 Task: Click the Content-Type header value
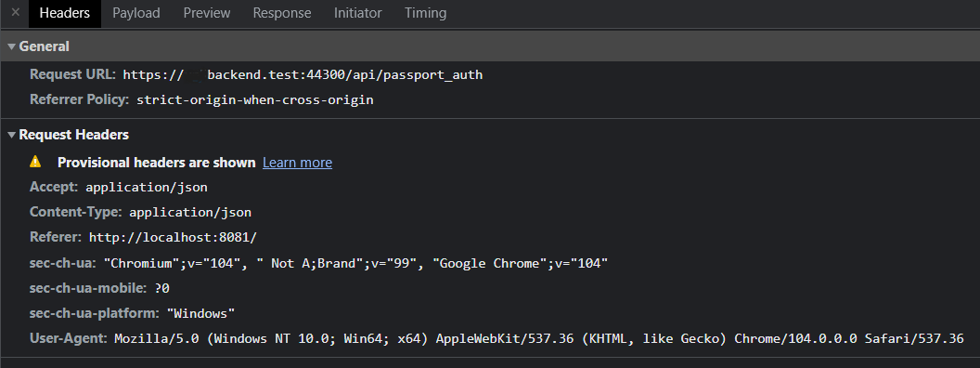190,212
